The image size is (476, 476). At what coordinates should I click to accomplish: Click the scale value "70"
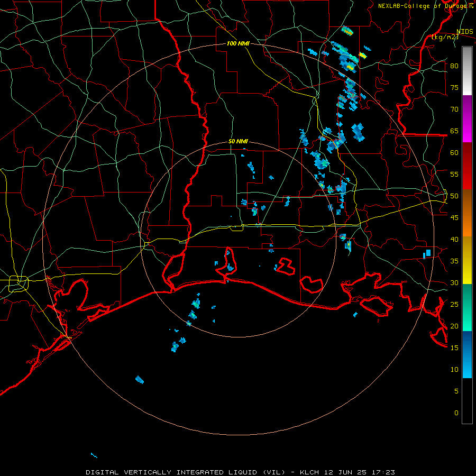pyautogui.click(x=454, y=109)
